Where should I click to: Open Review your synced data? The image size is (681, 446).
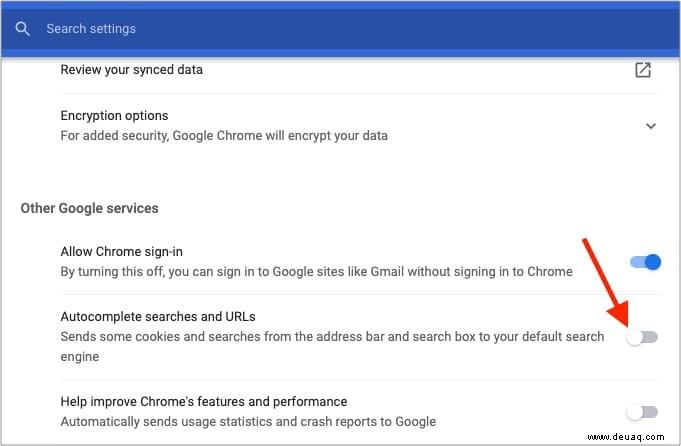131,69
